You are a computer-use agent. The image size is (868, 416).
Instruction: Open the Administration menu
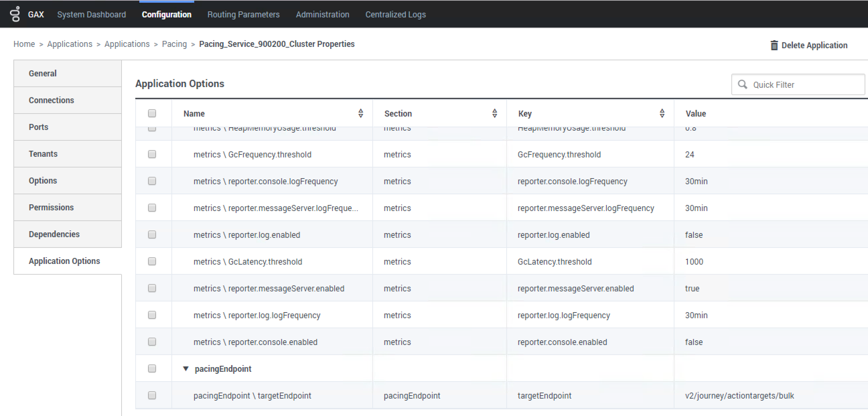[x=322, y=14]
